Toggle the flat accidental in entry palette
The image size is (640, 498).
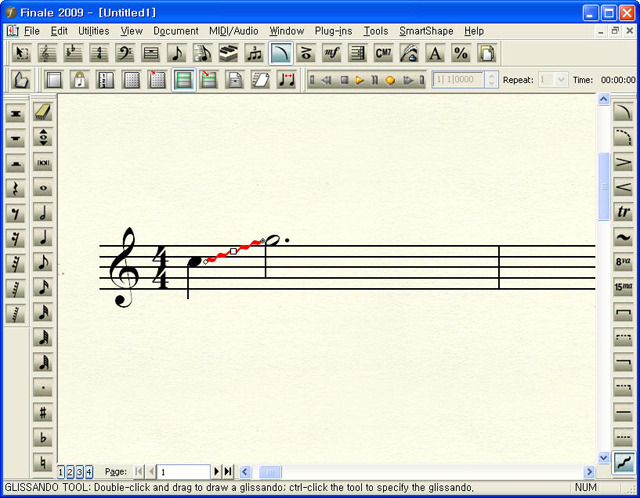43,437
